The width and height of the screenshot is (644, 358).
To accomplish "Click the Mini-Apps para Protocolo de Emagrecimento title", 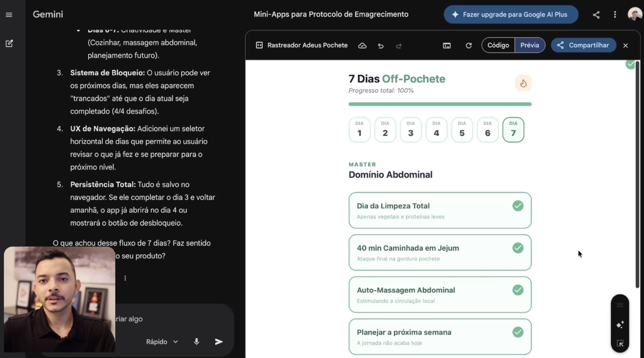I will (x=331, y=14).
